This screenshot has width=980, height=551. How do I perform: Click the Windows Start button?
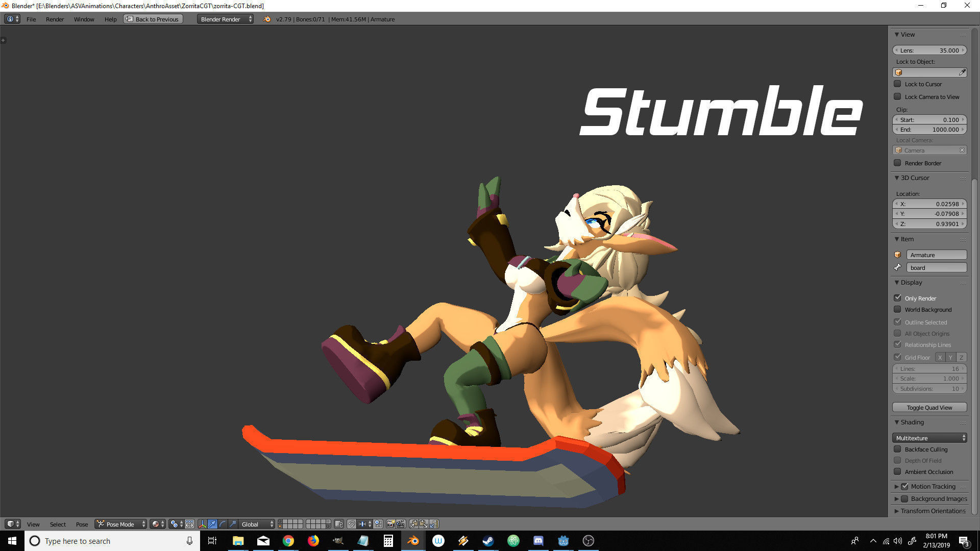pos(12,541)
